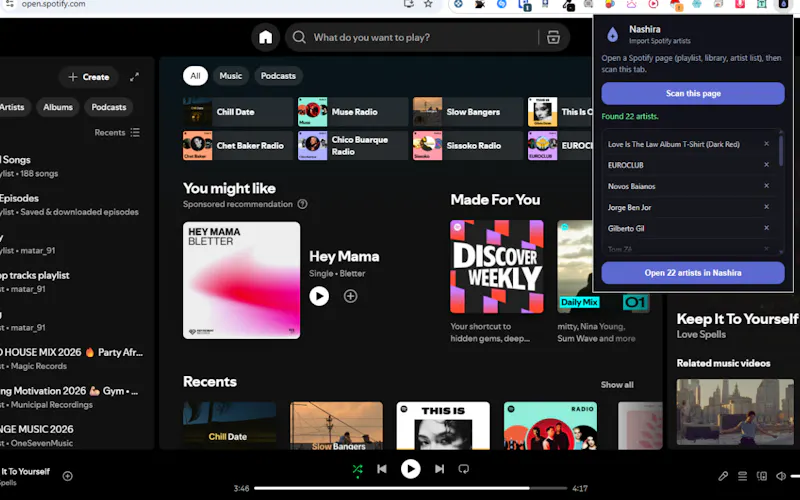Expand Your Library with the arrows icon

[134, 77]
